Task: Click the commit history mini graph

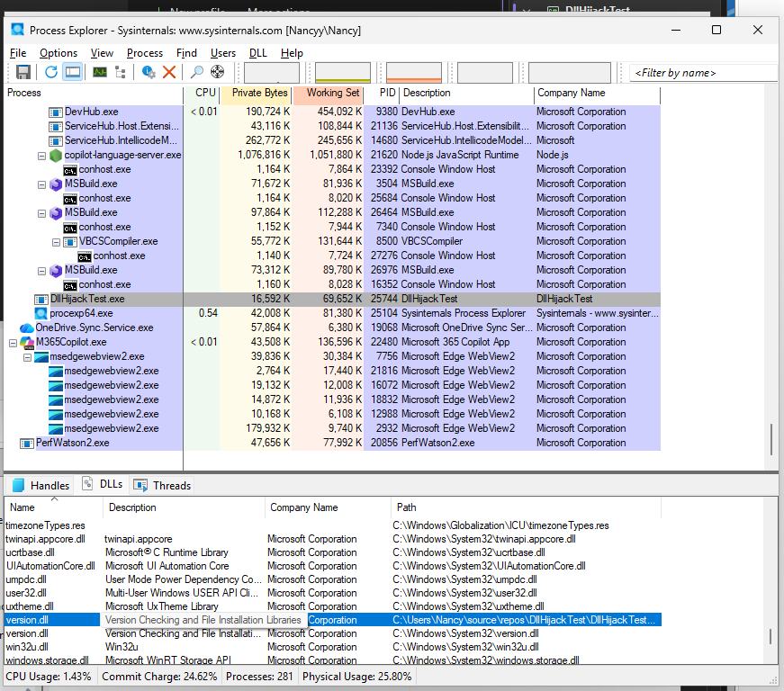Action: pos(343,73)
